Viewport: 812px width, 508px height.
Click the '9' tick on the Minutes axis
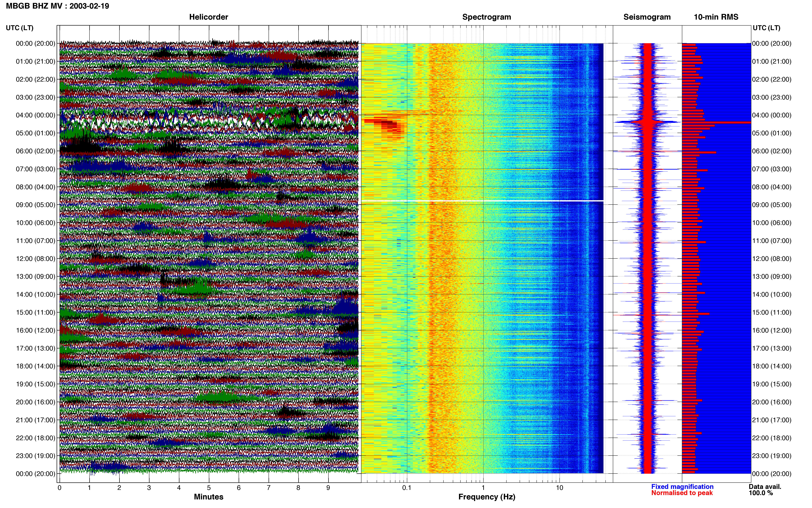[x=328, y=487]
